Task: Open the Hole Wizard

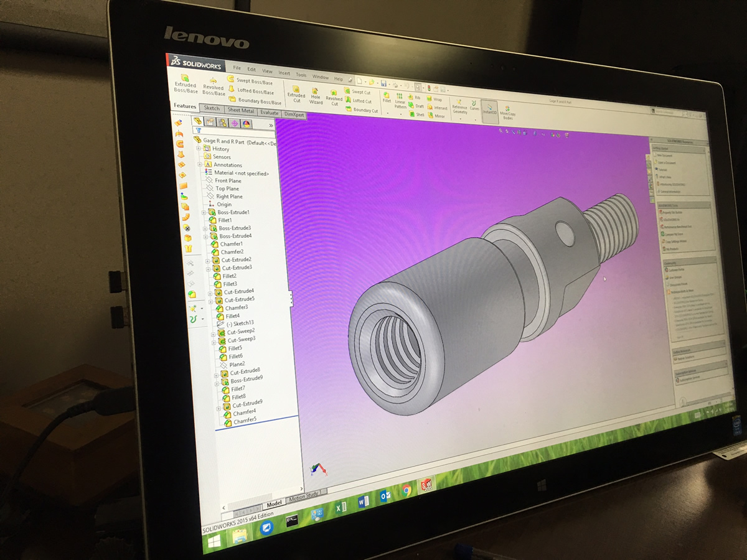Action: click(x=316, y=96)
